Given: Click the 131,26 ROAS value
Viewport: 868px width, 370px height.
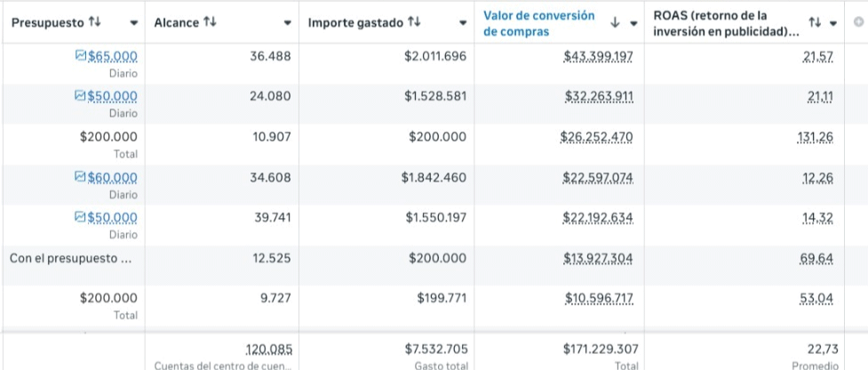Looking at the screenshot, I should (815, 137).
